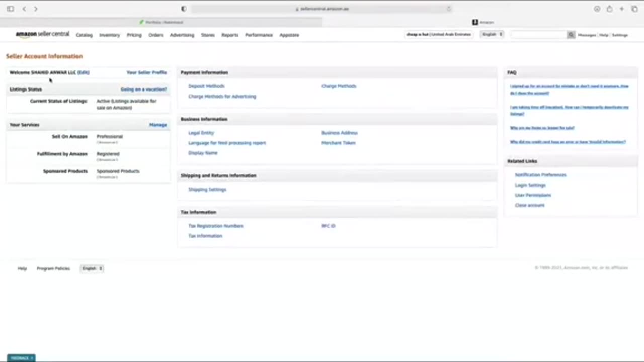Image resolution: width=644 pixels, height=362 pixels.
Task: Open Login Settings link
Action: coord(530,185)
